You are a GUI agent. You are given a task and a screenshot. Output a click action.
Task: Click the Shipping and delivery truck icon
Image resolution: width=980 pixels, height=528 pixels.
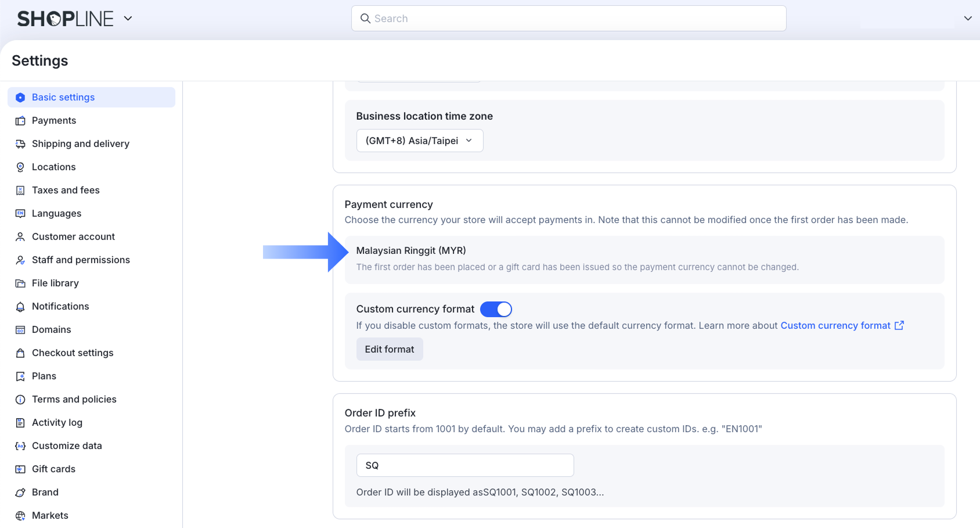20,144
